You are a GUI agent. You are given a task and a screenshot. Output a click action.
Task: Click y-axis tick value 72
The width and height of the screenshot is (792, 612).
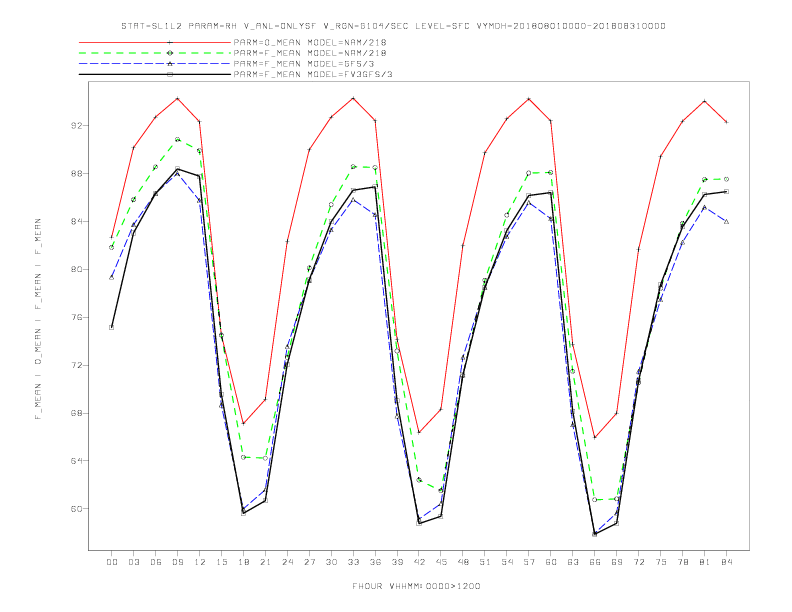77,365
